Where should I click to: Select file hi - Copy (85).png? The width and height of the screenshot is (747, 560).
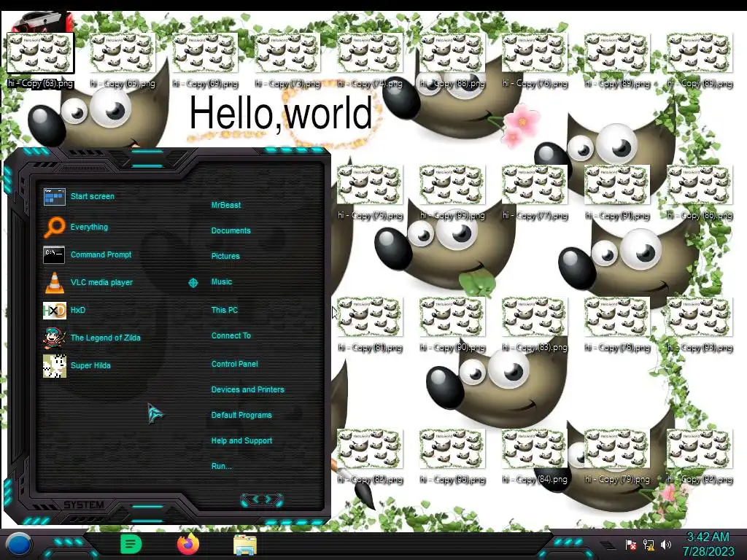coord(700,60)
